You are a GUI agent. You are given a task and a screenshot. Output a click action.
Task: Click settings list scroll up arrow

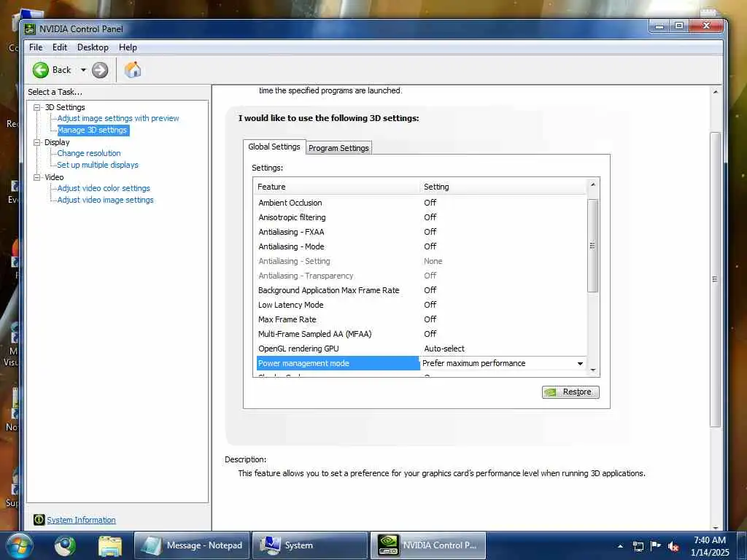[x=592, y=184]
